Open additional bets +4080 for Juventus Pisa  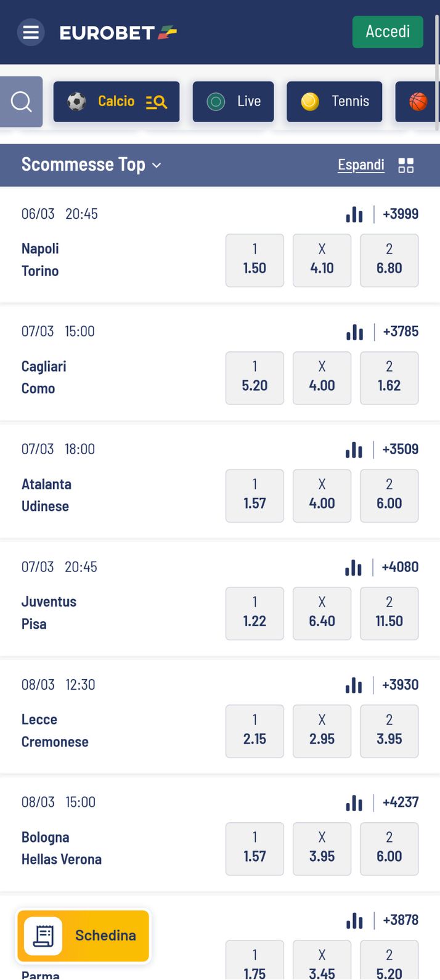pos(400,567)
